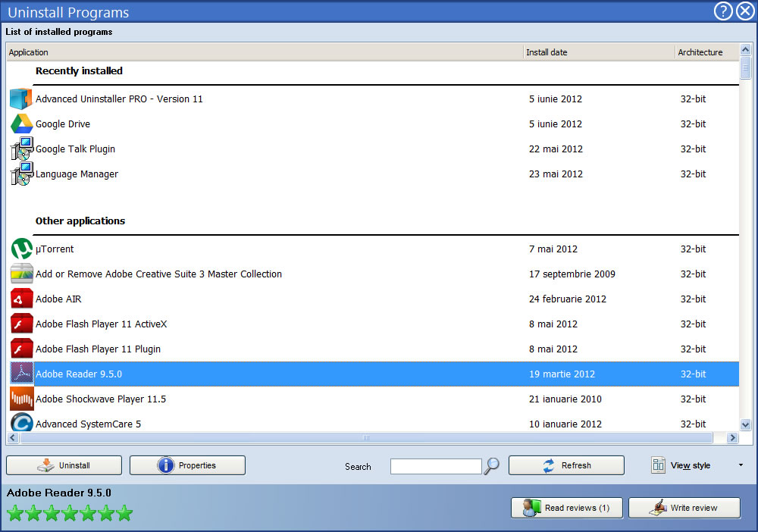Click the Google Drive triangle icon
This screenshot has height=532, width=758.
click(21, 124)
